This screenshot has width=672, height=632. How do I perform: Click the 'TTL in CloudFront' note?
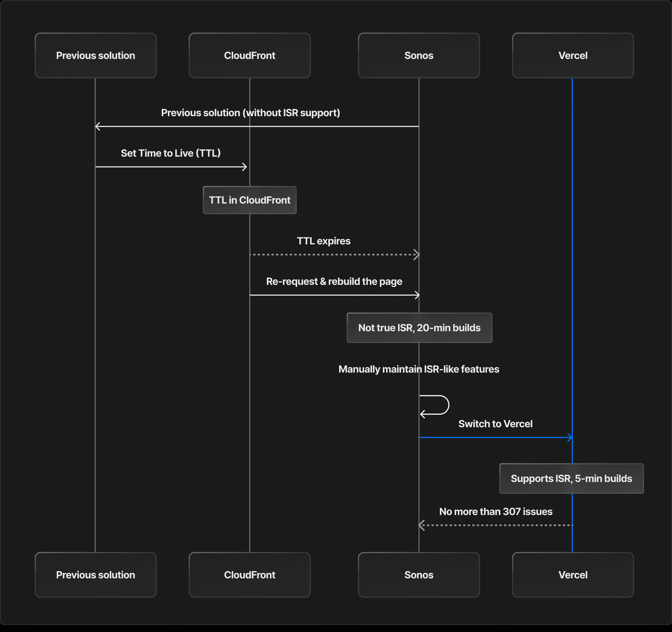click(249, 200)
